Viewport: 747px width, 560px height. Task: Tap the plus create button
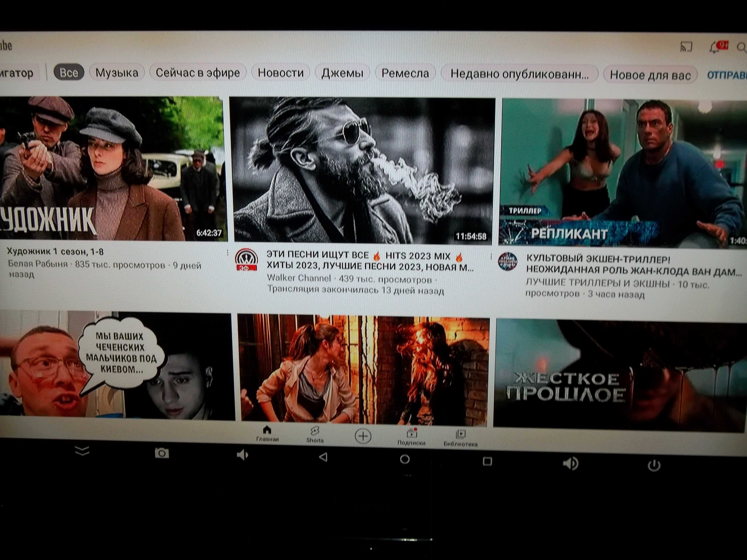pyautogui.click(x=363, y=436)
